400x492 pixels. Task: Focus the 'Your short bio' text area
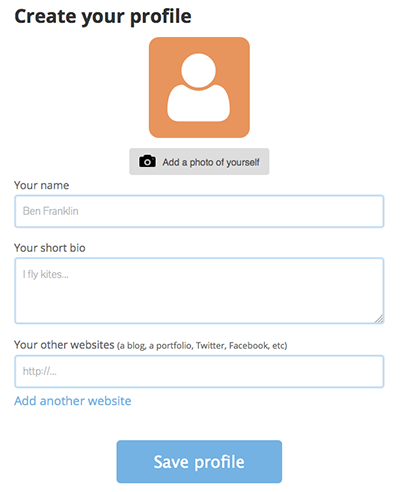pos(199,291)
